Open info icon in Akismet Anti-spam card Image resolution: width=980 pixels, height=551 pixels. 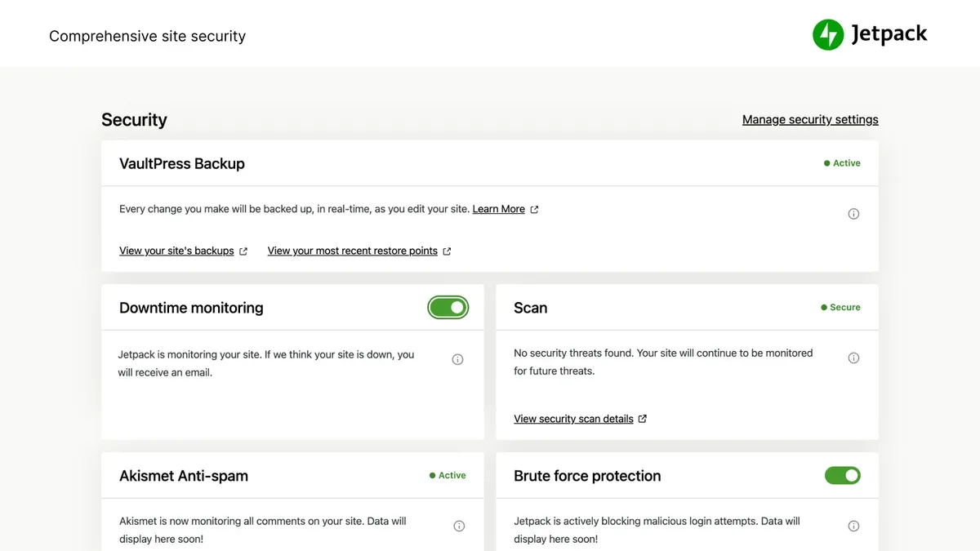click(x=459, y=526)
